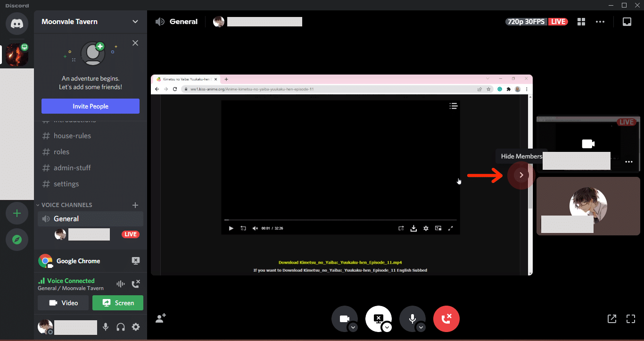Fullscreen the video player
The width and height of the screenshot is (644, 341).
click(x=450, y=228)
